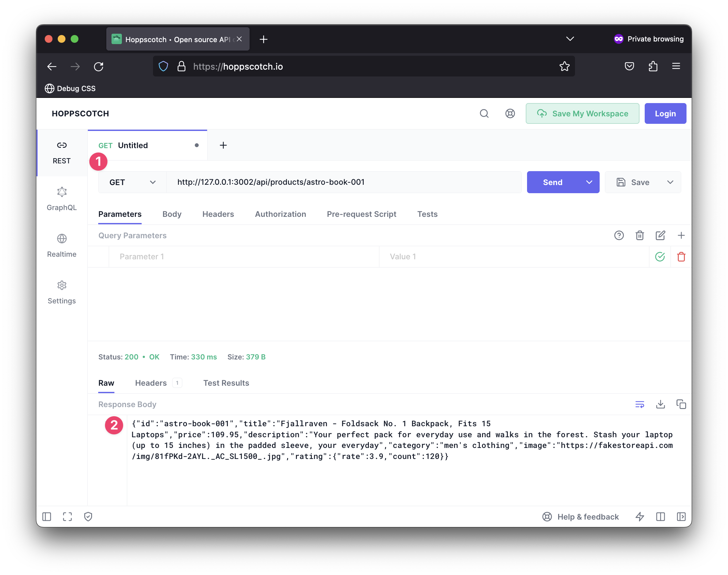
Task: Click the search icon in the top bar
Action: [484, 113]
